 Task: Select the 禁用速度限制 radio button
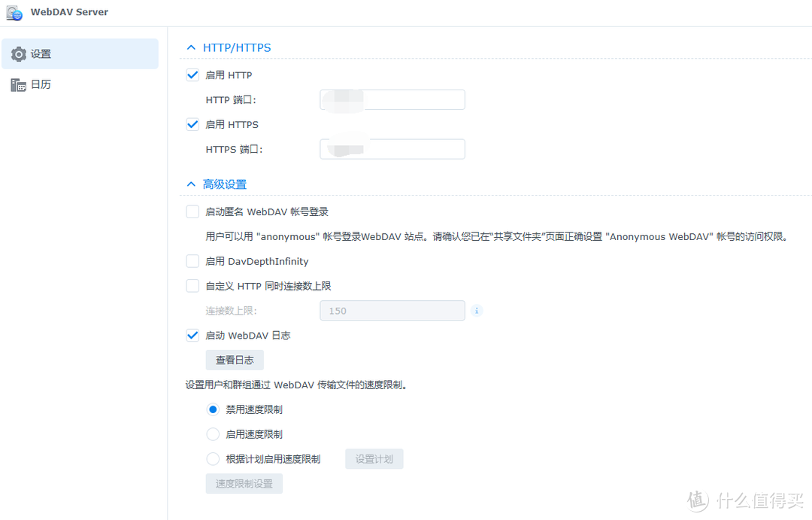211,409
